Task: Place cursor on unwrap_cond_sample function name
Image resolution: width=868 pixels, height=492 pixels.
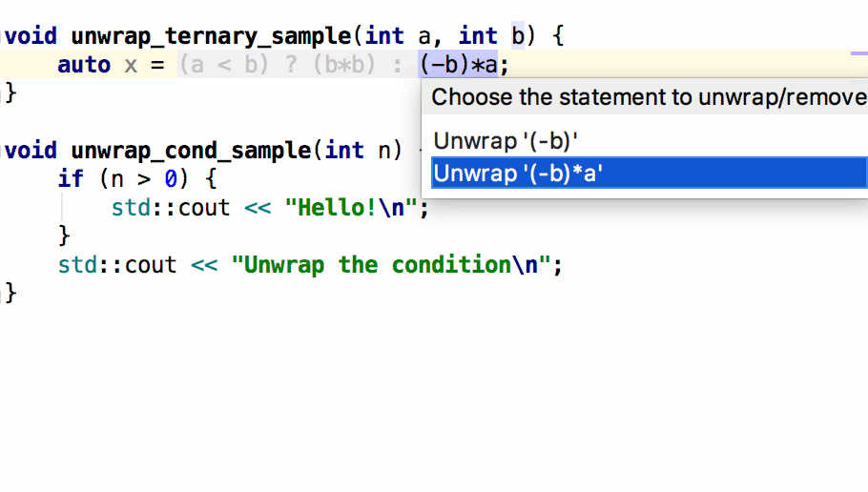Action: 191,151
